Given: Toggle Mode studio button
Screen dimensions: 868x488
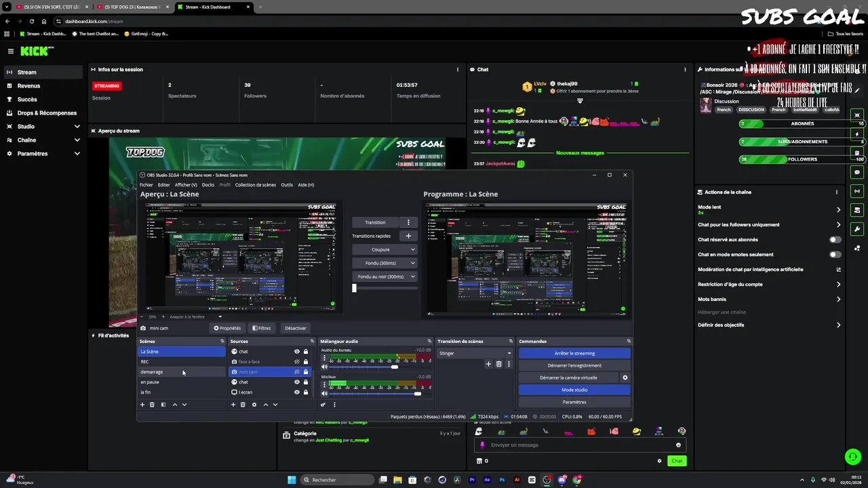Looking at the screenshot, I should pyautogui.click(x=574, y=390).
